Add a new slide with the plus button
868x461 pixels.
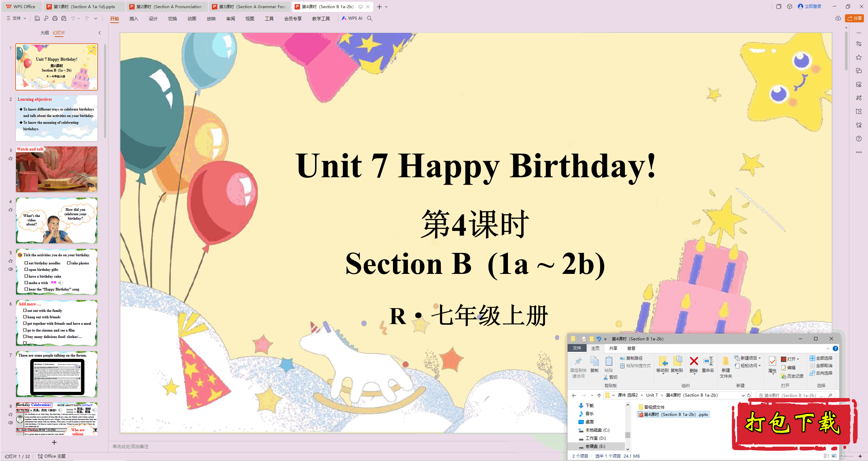click(54, 442)
